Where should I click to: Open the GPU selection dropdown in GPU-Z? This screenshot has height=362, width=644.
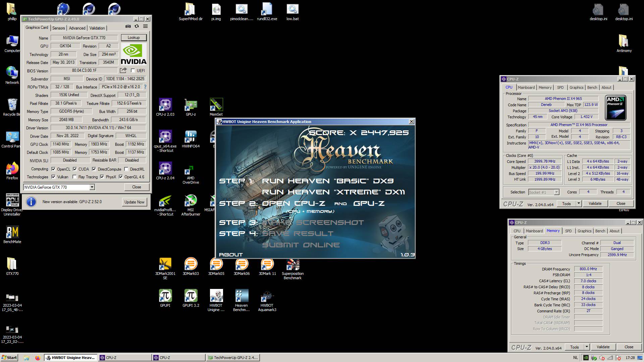(92, 187)
